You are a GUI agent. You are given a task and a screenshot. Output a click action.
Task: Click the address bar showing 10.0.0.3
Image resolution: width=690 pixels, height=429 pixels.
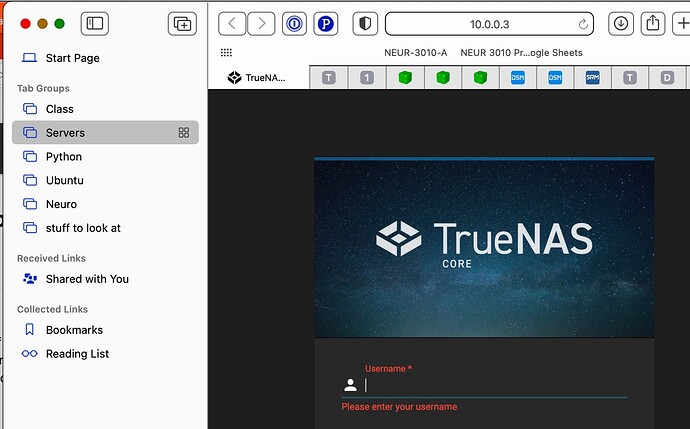pyautogui.click(x=489, y=24)
